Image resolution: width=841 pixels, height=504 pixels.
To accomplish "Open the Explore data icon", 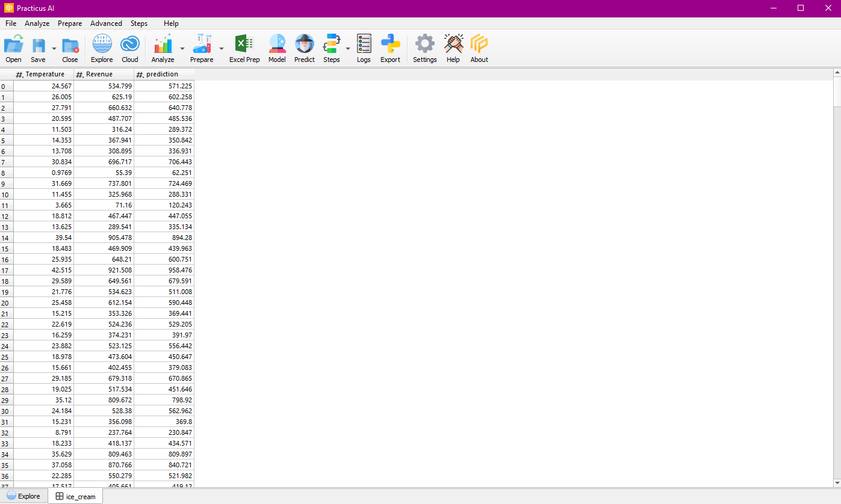I will [102, 46].
